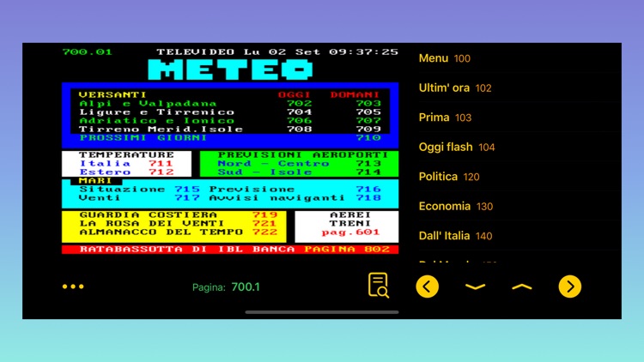The image size is (644, 362).
Task: Open Mari Previsione page 716
Action: [368, 190]
